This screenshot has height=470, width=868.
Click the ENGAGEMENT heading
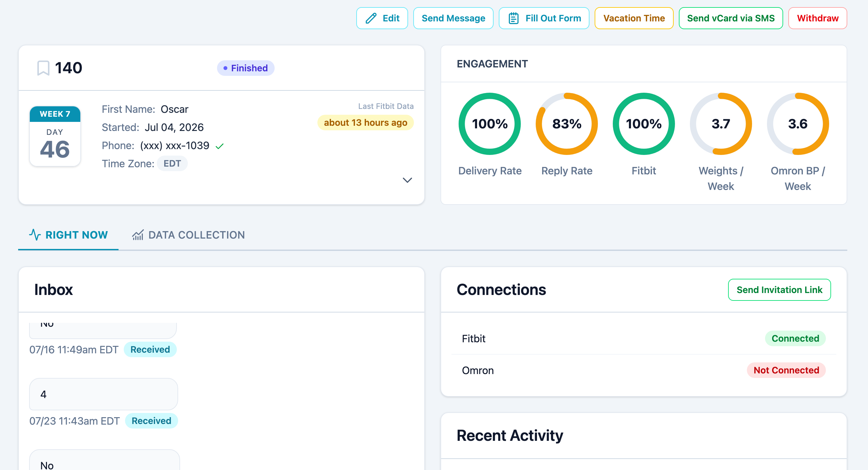pos(492,64)
